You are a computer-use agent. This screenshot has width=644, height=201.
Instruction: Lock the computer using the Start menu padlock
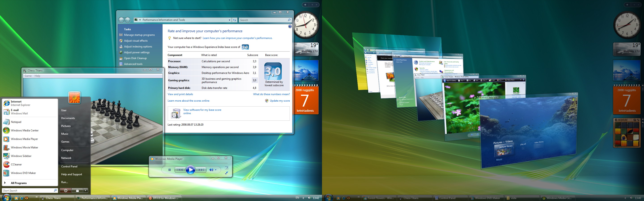(77, 190)
